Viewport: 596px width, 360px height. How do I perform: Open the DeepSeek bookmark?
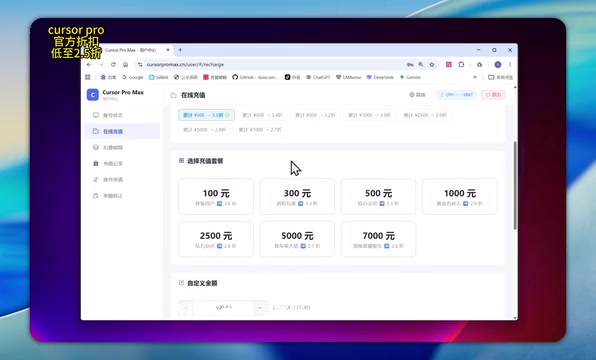pos(380,77)
